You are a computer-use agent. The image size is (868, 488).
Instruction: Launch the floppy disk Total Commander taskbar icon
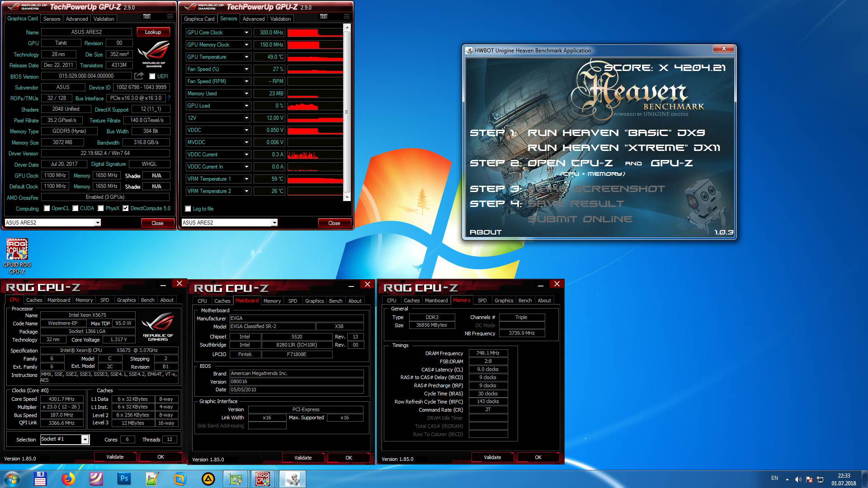coord(40,479)
